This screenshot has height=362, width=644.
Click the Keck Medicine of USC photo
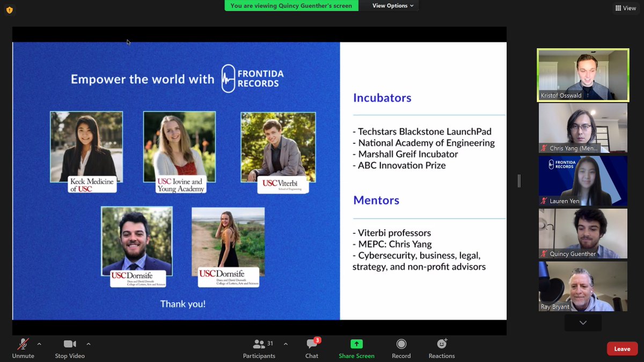[x=86, y=146]
